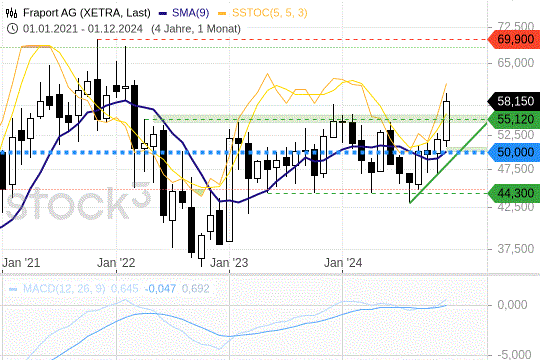Open the Fraport AG (XETRA, Last) title
The height and width of the screenshot is (360, 540).
pyautogui.click(x=87, y=13)
